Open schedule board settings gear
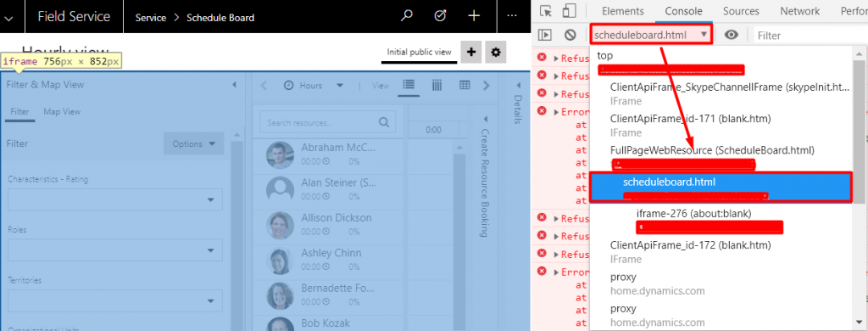The width and height of the screenshot is (868, 331). pos(496,52)
